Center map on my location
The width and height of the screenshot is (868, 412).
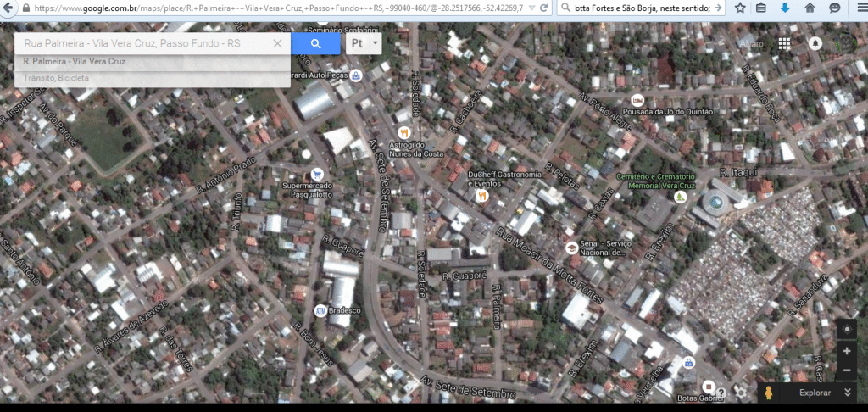846,329
